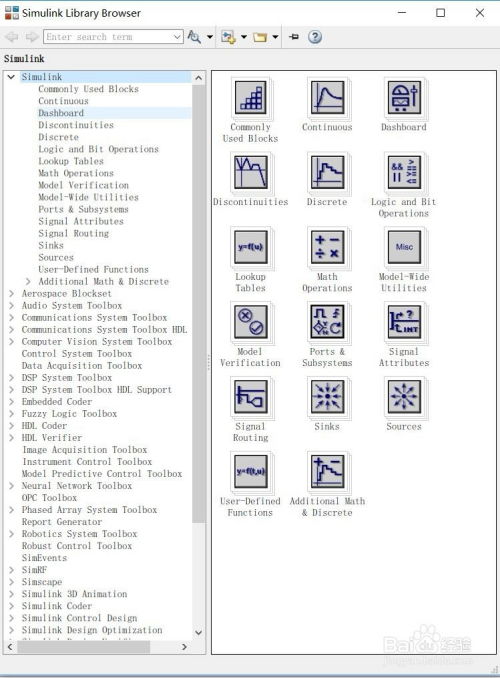The width and height of the screenshot is (500, 678).
Task: Open the Lookup Tables library icon
Action: (250, 247)
